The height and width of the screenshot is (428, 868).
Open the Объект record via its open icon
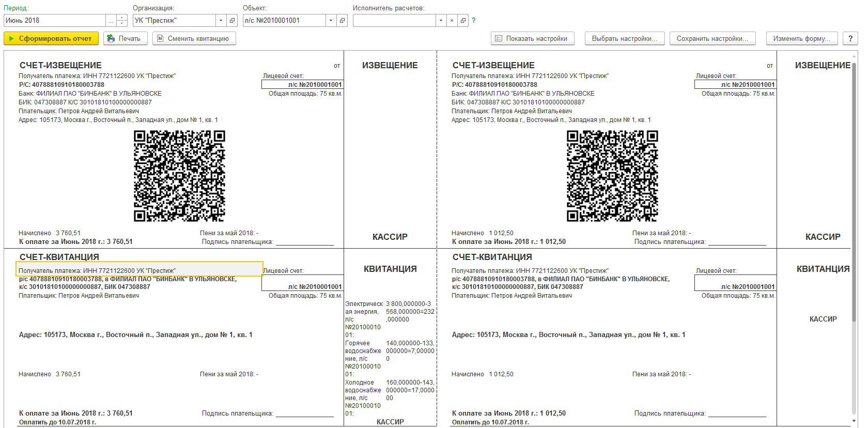tap(343, 21)
